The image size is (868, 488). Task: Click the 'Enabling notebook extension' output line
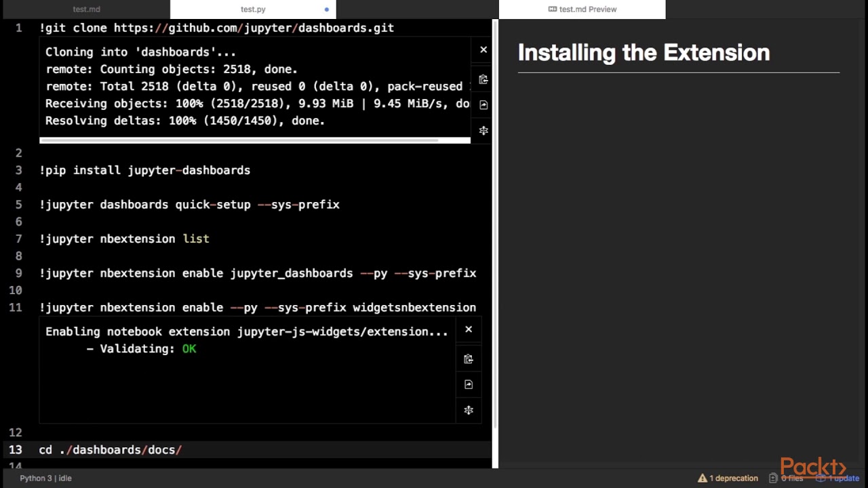[247, 331]
